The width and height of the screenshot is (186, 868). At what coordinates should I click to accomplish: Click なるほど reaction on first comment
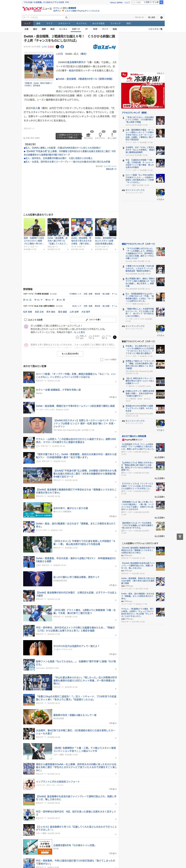pyautogui.click(x=94, y=337)
